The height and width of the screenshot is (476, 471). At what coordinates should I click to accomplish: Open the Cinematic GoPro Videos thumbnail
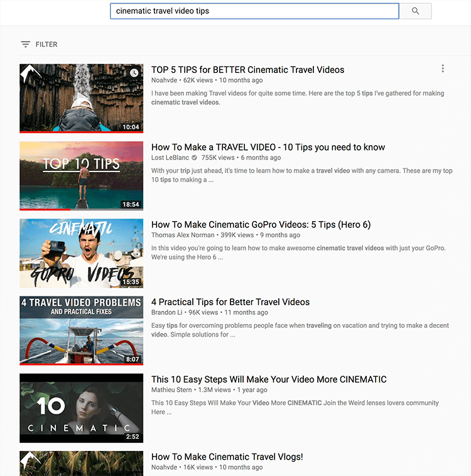(82, 253)
